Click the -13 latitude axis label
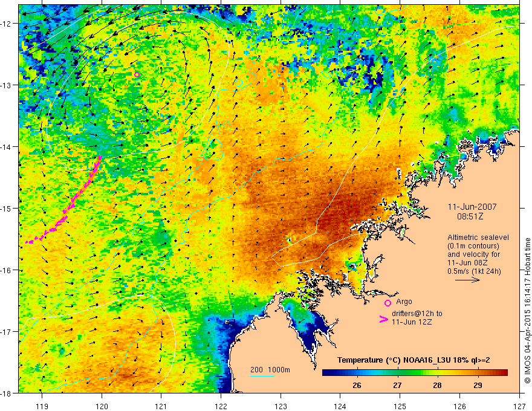532x411 pixels. click(x=7, y=85)
